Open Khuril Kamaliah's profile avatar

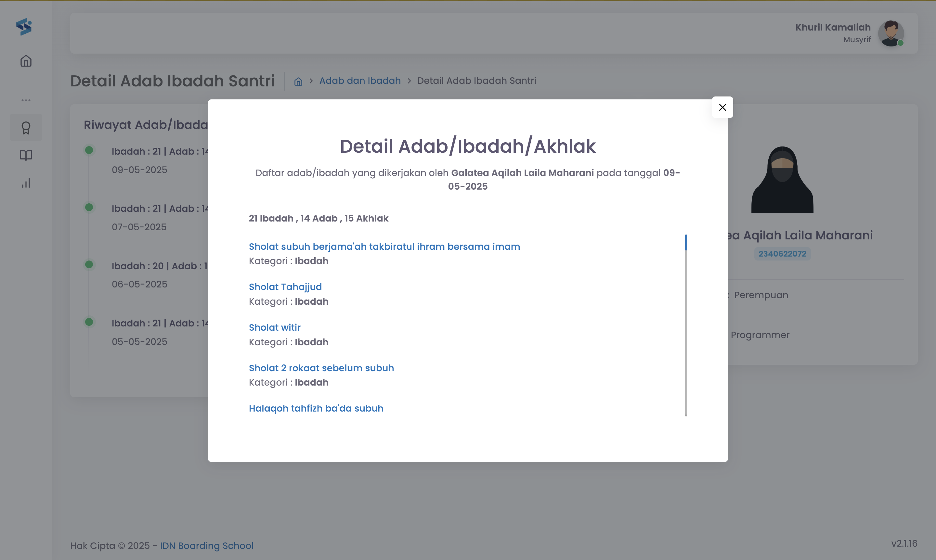891,33
